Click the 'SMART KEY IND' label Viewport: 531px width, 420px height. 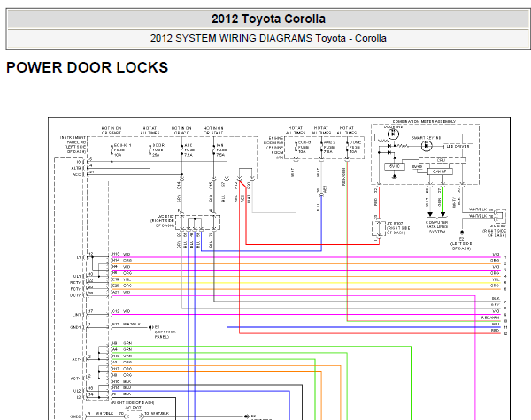pyautogui.click(x=426, y=138)
